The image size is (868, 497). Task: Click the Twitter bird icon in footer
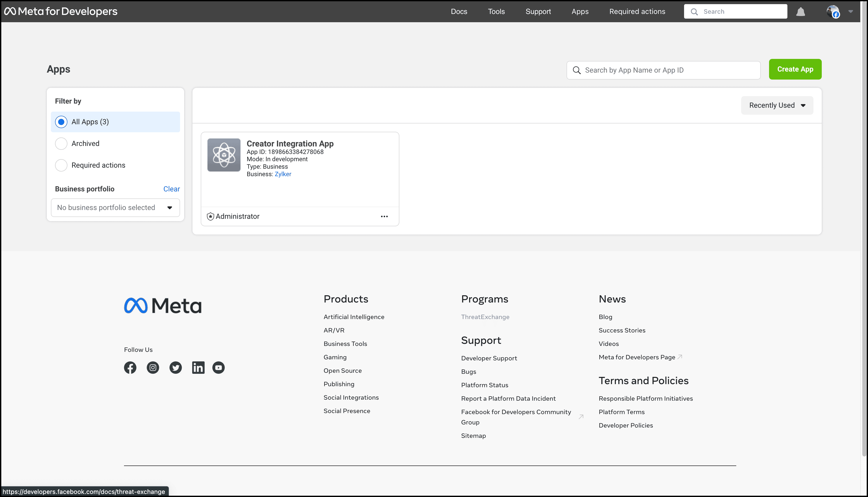[x=175, y=368]
